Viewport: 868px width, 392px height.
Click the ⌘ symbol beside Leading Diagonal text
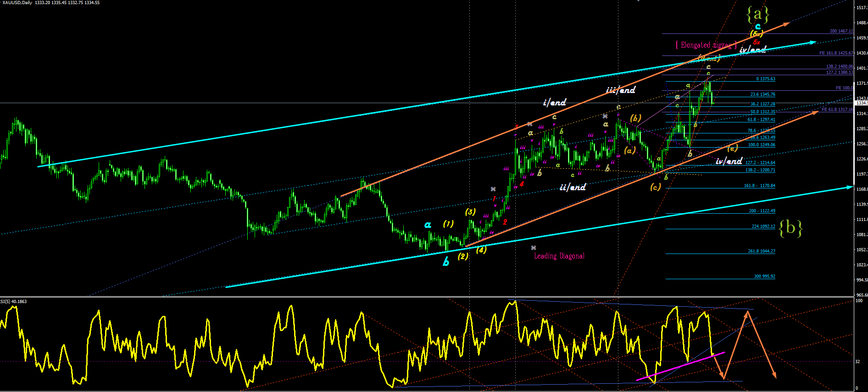pyautogui.click(x=533, y=248)
